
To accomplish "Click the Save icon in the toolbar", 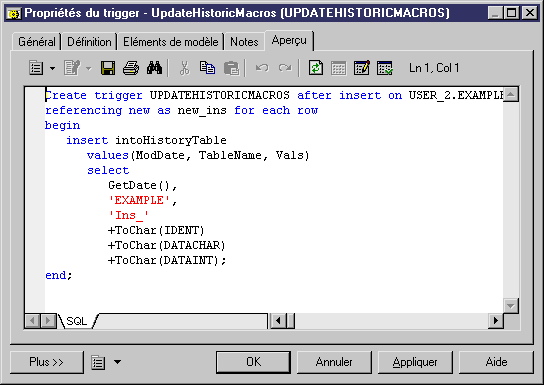I will coord(108,68).
